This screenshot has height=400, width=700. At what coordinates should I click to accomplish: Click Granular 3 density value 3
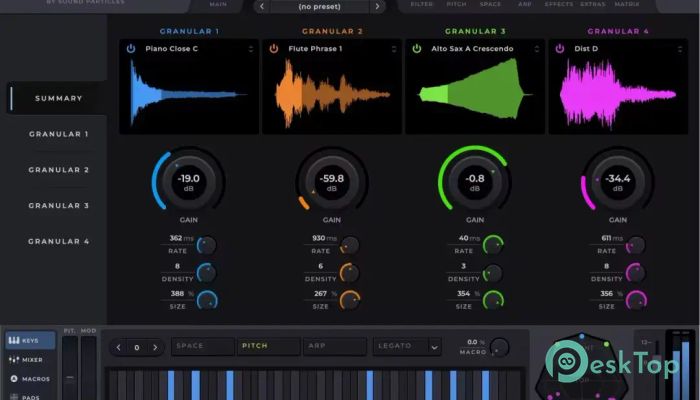click(x=463, y=266)
